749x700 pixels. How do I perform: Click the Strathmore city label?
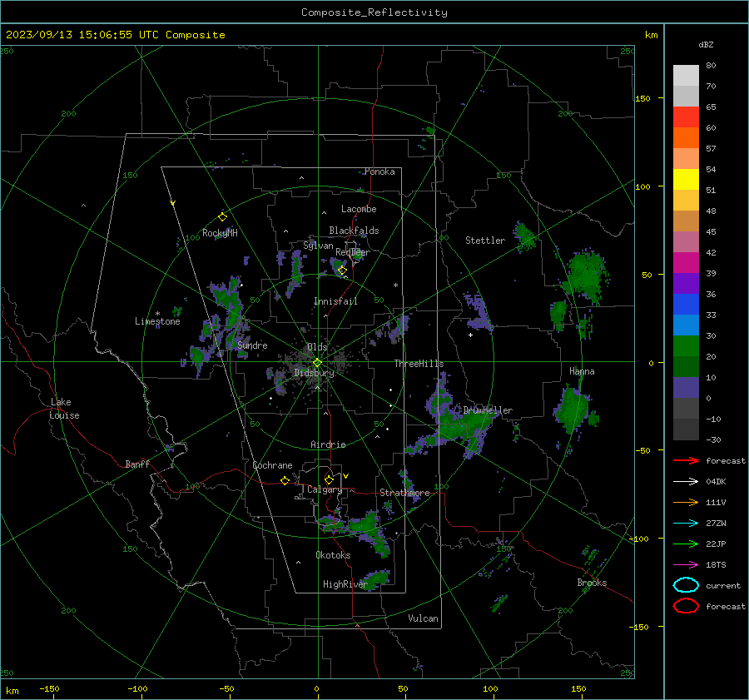404,493
